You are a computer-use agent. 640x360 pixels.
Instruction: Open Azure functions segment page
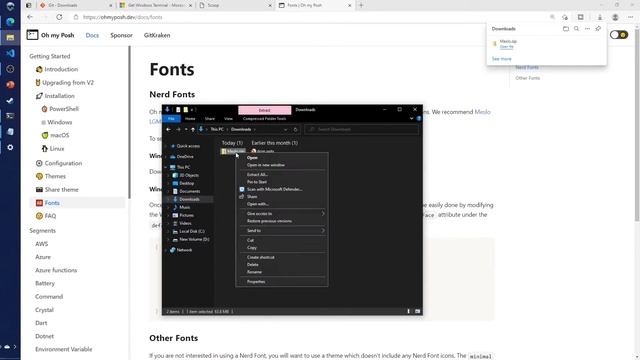[56, 270]
